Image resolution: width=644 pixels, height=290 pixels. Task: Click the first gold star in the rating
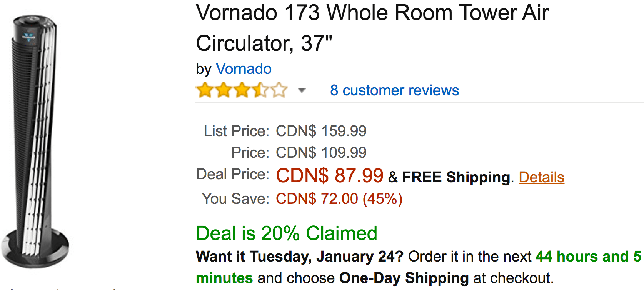point(205,90)
